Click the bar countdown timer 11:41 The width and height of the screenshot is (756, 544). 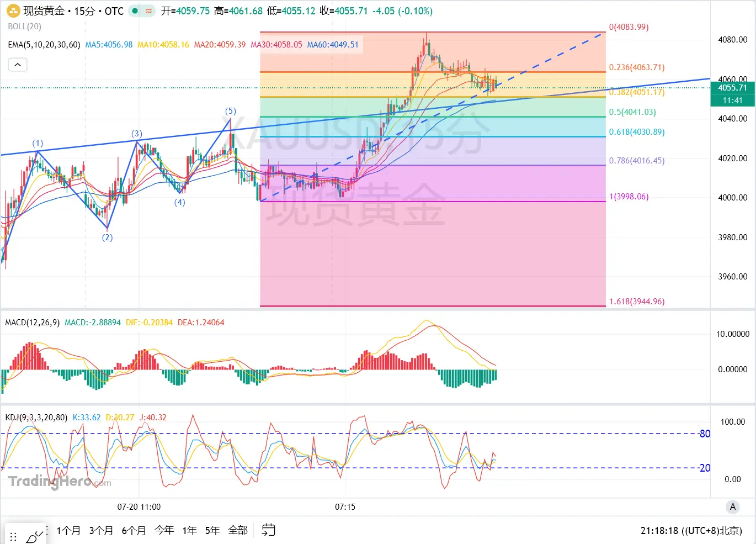[x=732, y=101]
